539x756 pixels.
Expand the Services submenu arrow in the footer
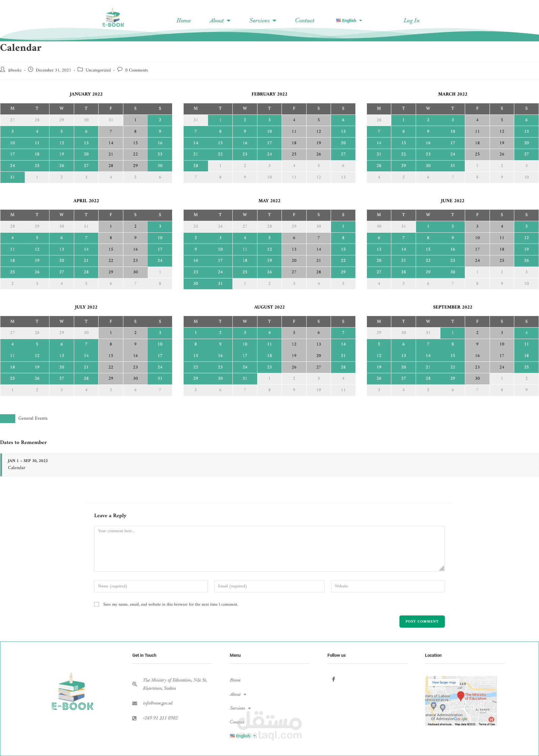point(250,709)
